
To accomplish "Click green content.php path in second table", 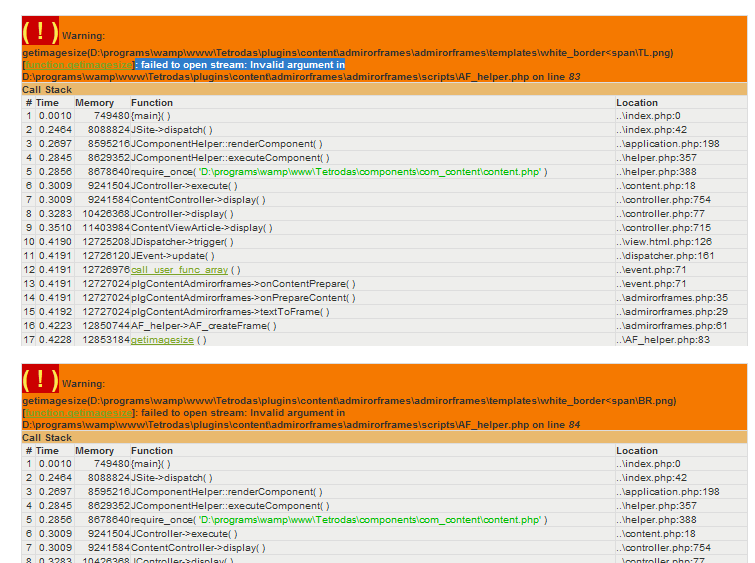I will [370, 520].
